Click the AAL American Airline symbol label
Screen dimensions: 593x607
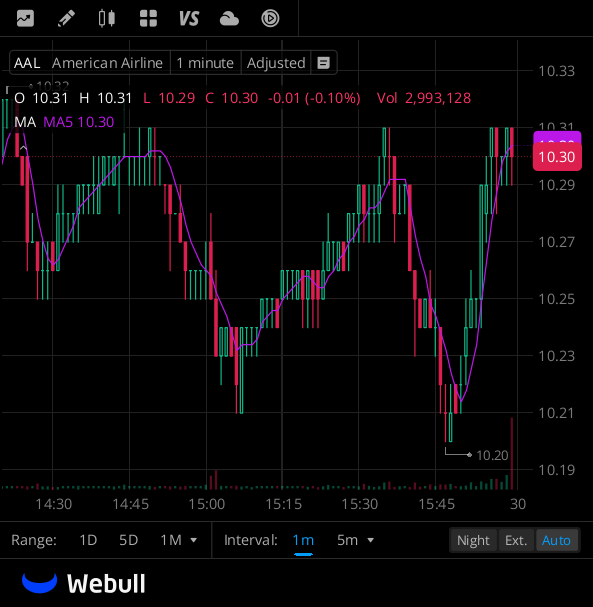(88, 63)
